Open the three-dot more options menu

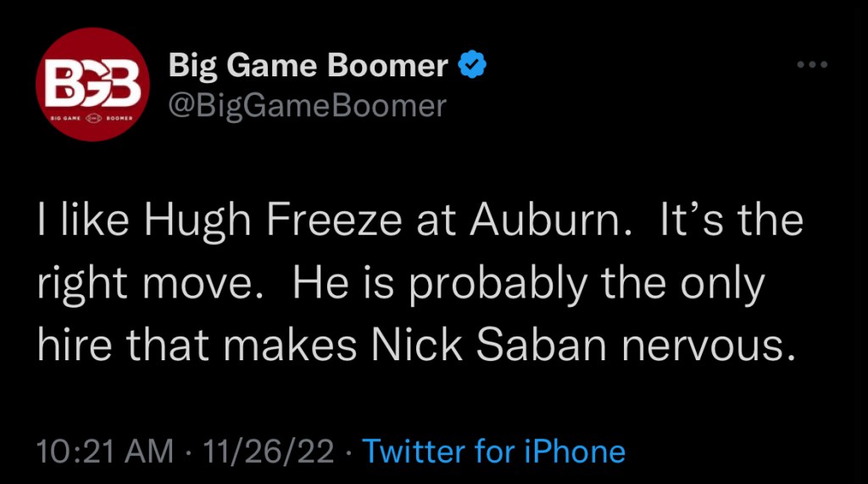click(x=813, y=65)
